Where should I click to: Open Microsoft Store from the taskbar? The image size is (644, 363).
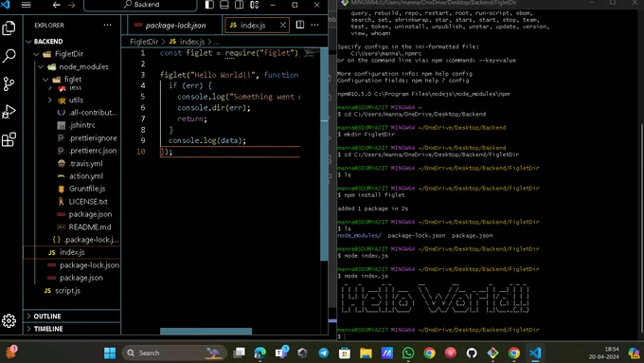point(345,353)
